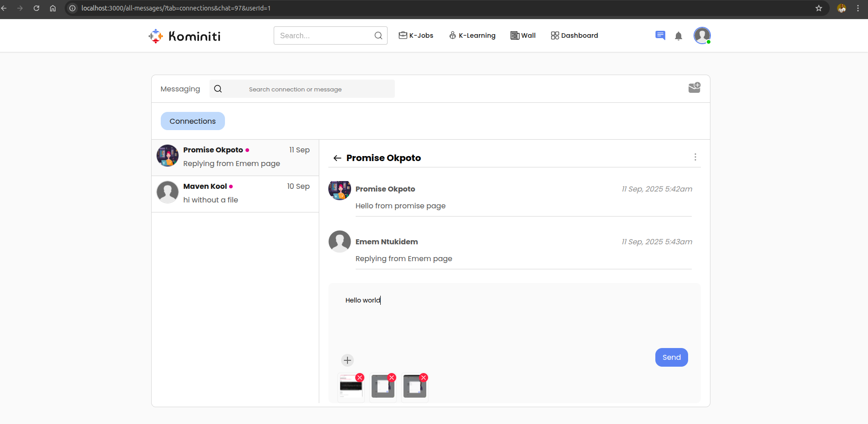Reload the page in browser
Screen dimensions: 868x424
36,8
